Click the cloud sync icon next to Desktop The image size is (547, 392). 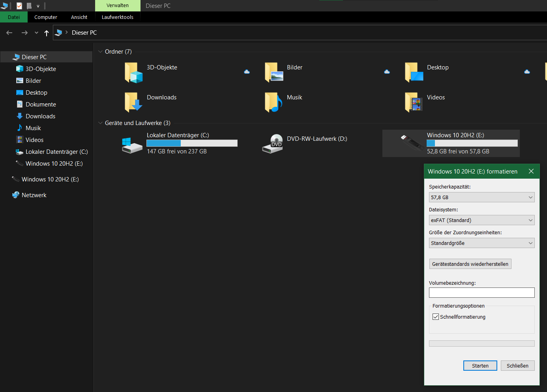click(527, 72)
